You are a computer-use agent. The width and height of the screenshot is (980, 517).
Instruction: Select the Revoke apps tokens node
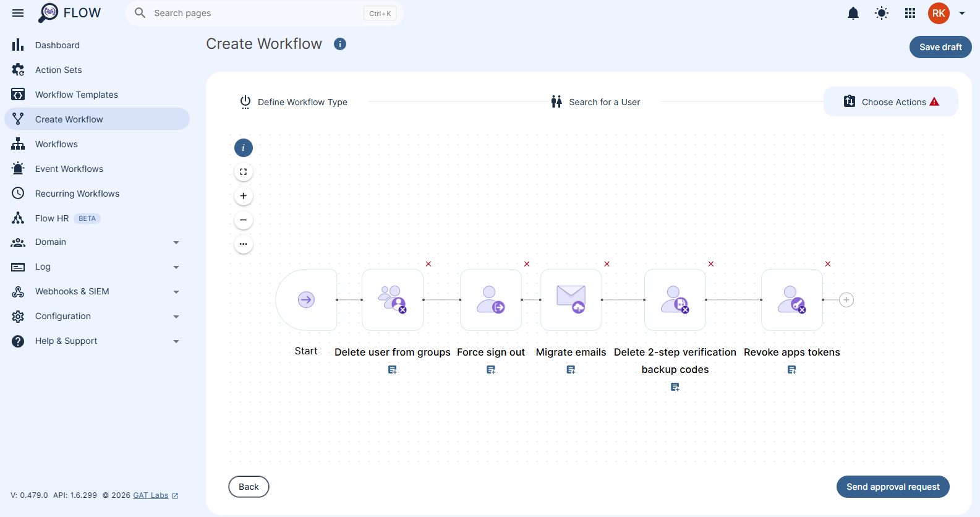pos(792,300)
